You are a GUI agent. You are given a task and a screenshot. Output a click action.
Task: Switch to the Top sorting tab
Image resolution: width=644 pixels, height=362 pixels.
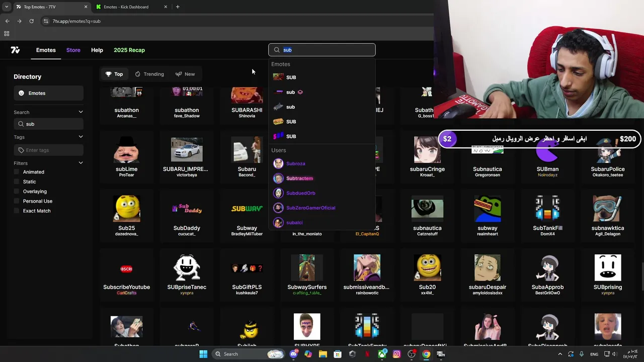click(x=114, y=74)
